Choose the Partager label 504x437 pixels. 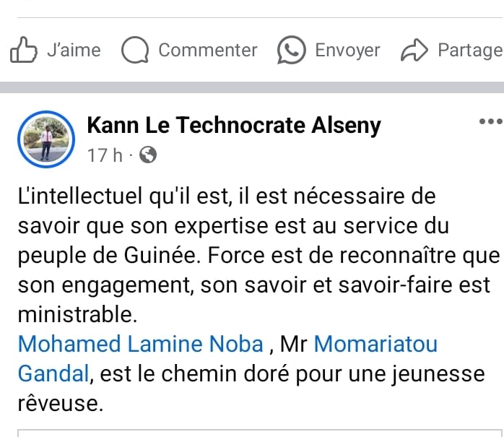tap(469, 50)
